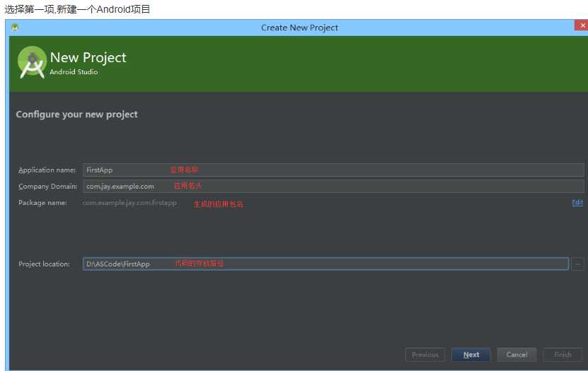Click the Cancel button
The height and width of the screenshot is (371, 588).
(517, 355)
